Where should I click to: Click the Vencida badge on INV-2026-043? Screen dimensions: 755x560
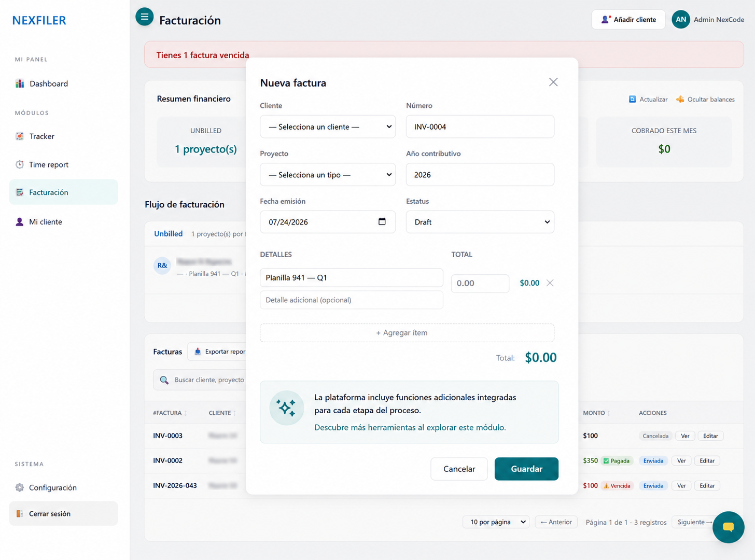click(617, 486)
